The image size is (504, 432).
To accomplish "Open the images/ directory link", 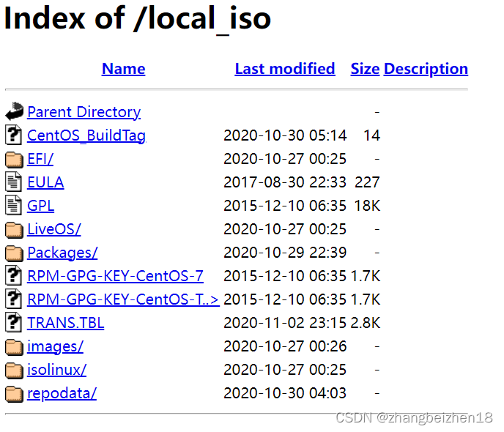I will 55,346.
